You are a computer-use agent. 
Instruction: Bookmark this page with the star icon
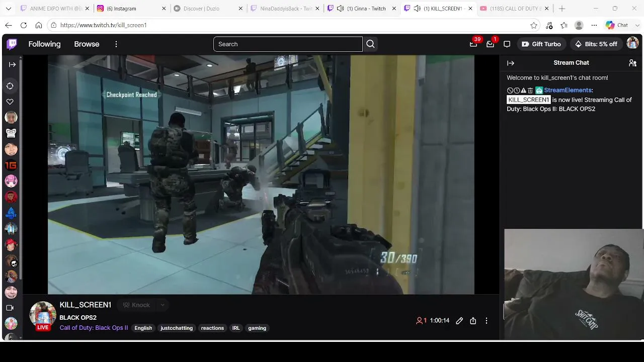point(534,25)
